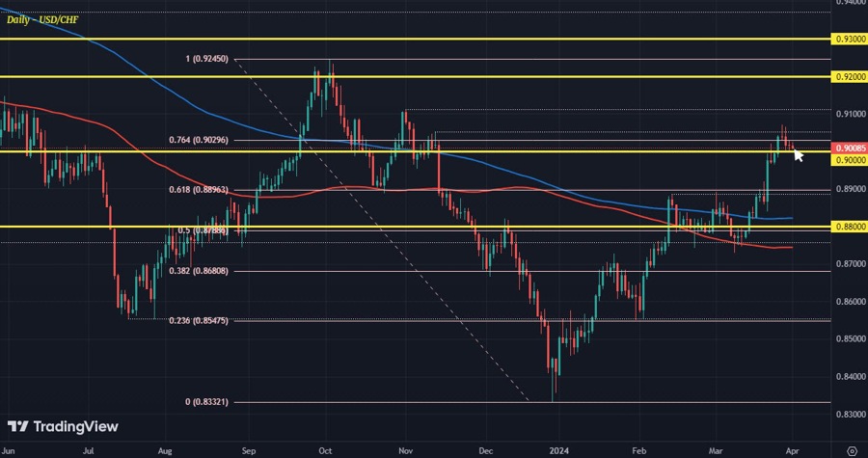Image resolution: width=868 pixels, height=458 pixels.
Task: Click the Fibonacci 0.764 (0.90296) level label
Action: tap(199, 140)
